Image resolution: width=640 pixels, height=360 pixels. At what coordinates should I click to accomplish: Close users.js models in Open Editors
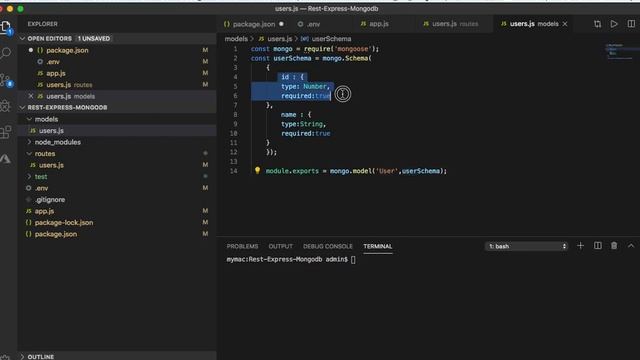click(x=31, y=96)
